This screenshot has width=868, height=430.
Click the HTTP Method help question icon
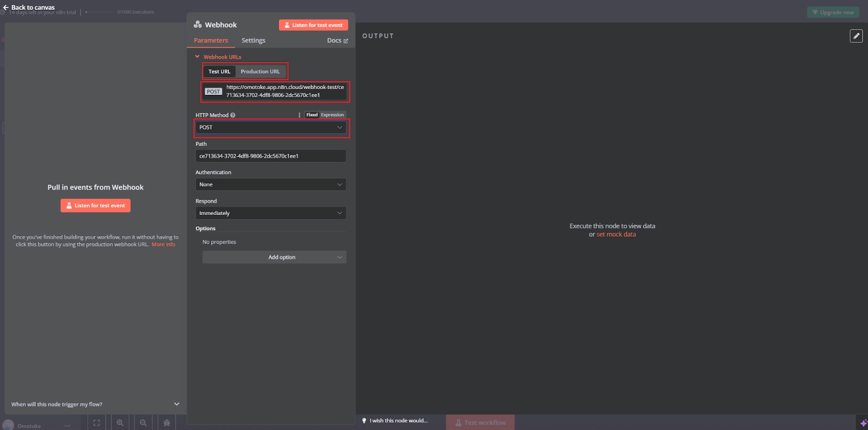[x=233, y=115]
